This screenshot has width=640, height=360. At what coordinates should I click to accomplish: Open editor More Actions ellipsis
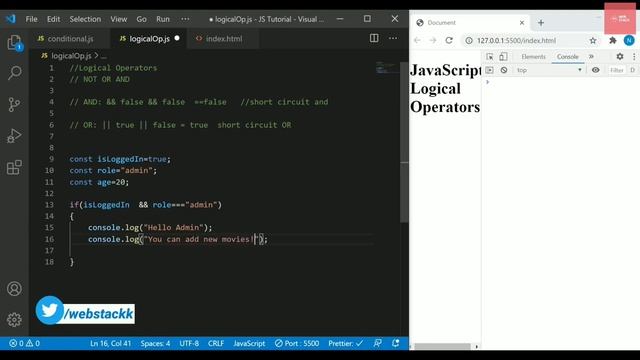(x=393, y=38)
